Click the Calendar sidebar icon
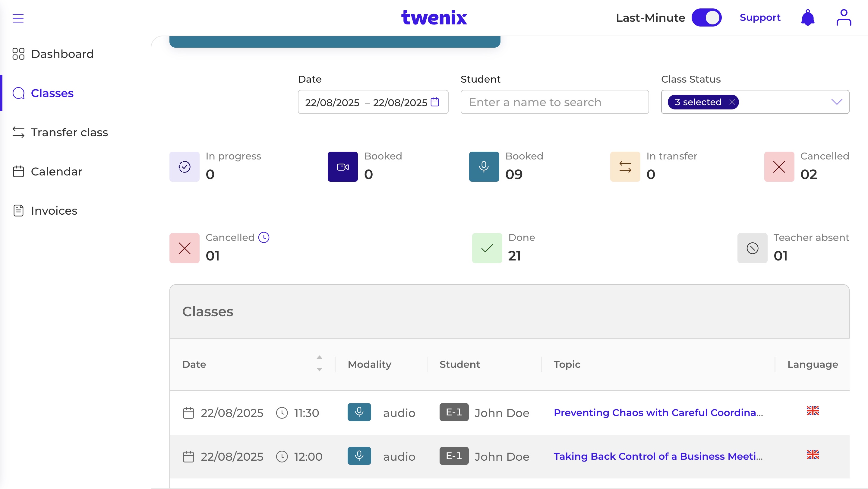The image size is (868, 489). (18, 172)
